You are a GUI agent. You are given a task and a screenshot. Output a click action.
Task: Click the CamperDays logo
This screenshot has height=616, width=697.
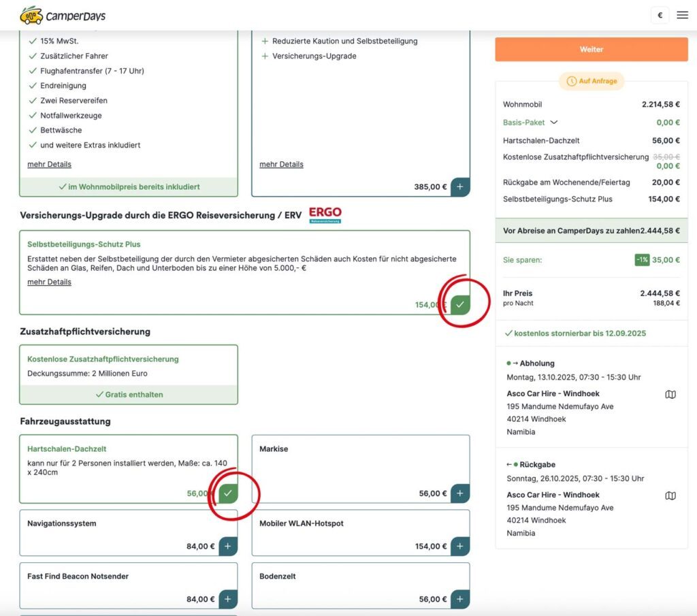click(x=63, y=15)
